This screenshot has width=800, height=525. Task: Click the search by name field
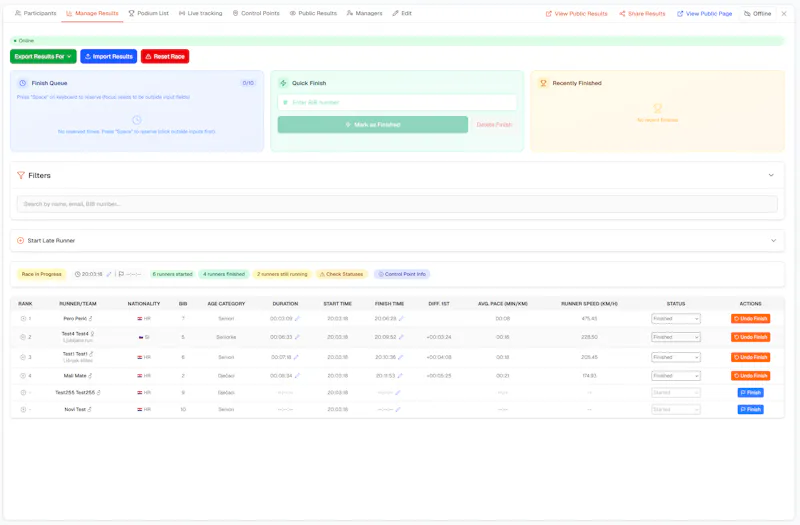coord(397,204)
